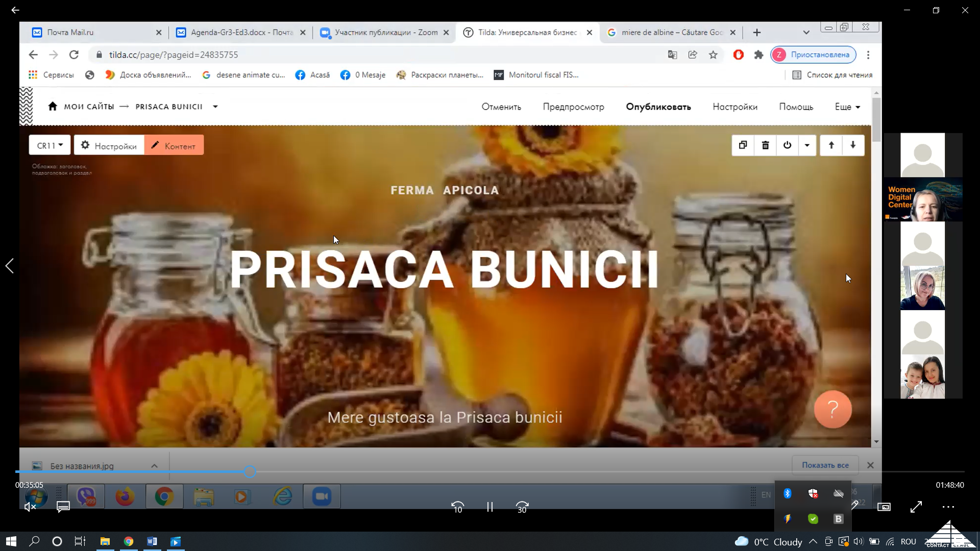
Task: Duplicate the block with the copy icon
Action: [x=743, y=145]
